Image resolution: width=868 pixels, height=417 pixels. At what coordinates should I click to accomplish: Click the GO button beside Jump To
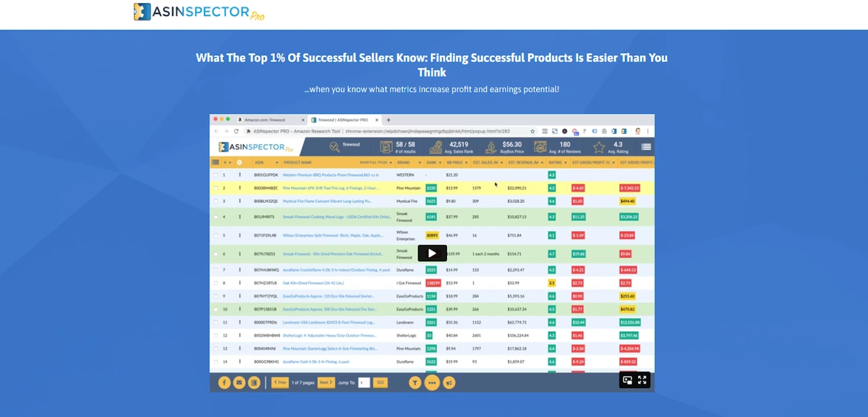(380, 382)
